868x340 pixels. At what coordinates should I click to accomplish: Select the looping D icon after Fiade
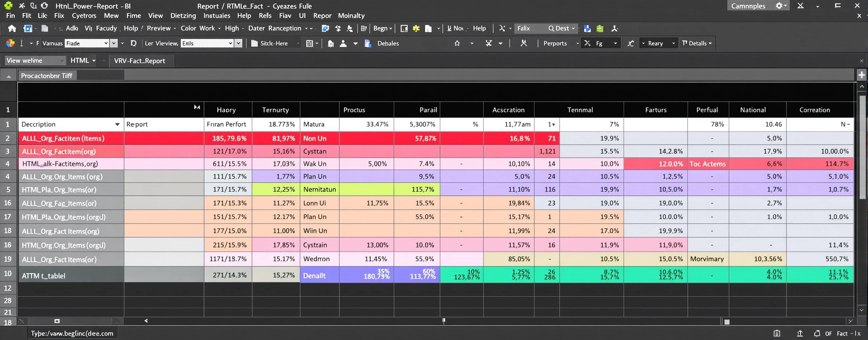pyautogui.click(x=133, y=43)
